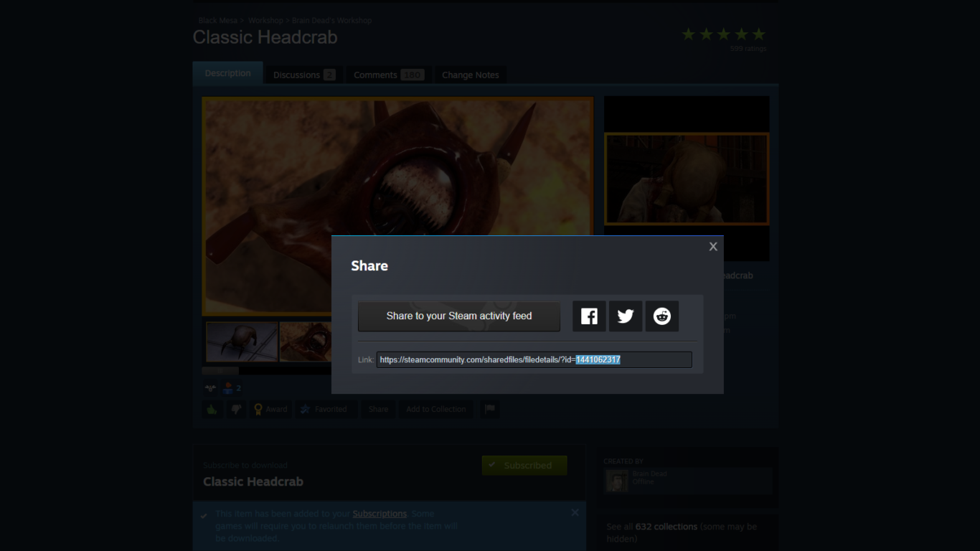Open the side video preview thumbnail
Image resolution: width=980 pixels, height=551 pixels.
687,179
